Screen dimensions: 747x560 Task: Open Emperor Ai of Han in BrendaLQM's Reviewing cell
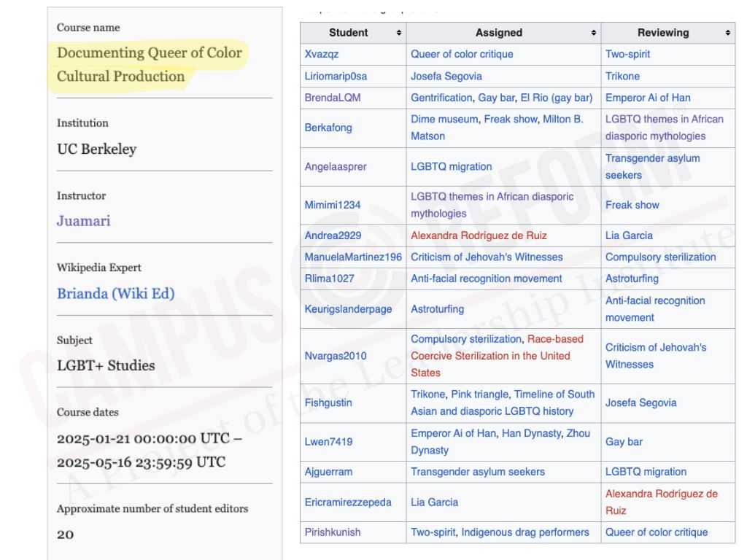(648, 98)
